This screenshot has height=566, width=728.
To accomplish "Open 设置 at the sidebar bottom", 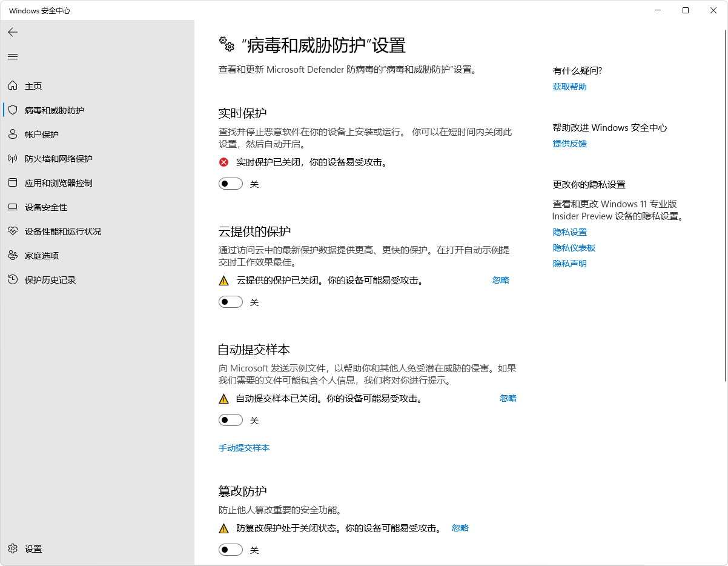I will (33, 549).
